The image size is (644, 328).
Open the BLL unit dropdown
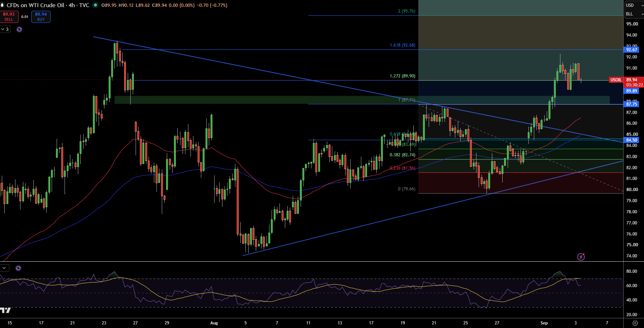[634, 14]
